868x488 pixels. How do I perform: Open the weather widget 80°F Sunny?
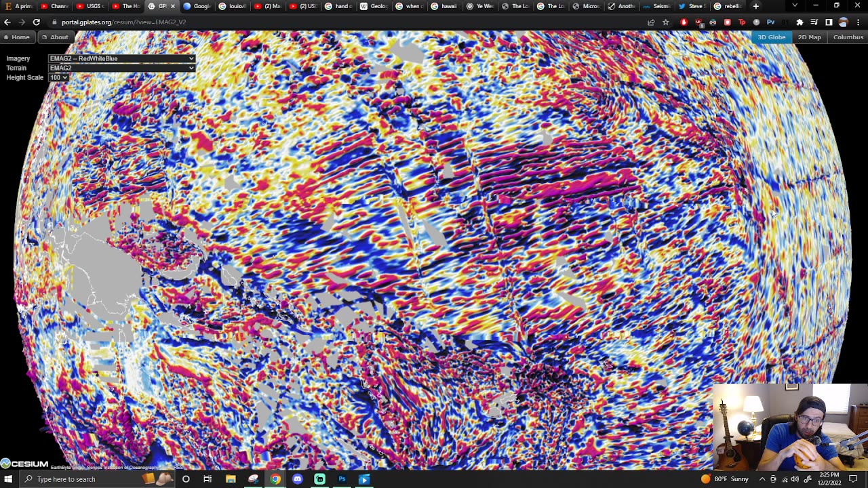[x=724, y=479]
